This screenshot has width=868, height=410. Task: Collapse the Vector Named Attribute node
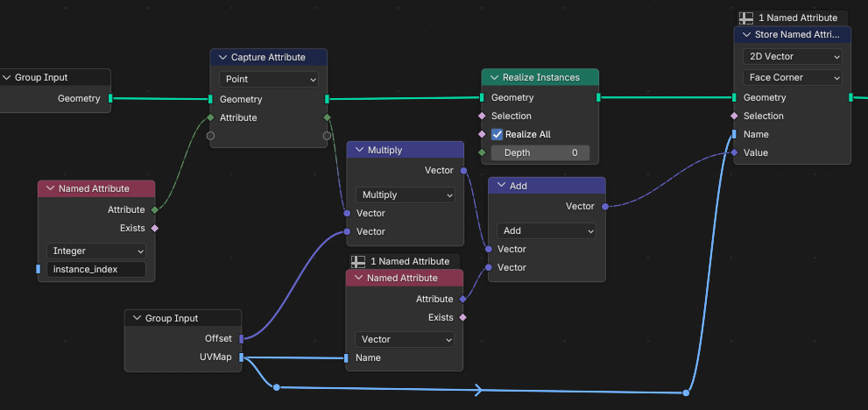(359, 278)
